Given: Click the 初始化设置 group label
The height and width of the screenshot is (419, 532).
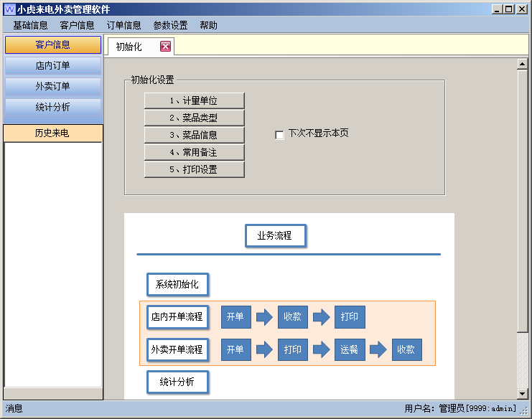Looking at the screenshot, I should point(152,80).
